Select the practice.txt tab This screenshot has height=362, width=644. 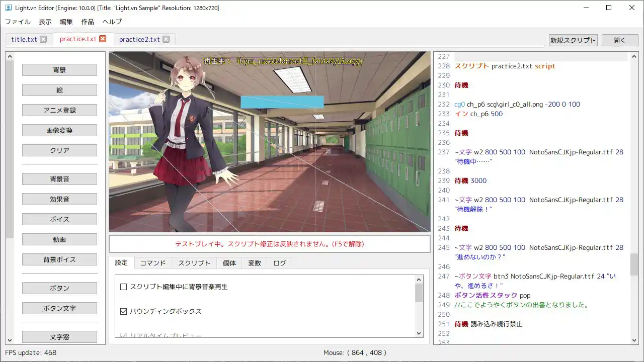tap(78, 39)
